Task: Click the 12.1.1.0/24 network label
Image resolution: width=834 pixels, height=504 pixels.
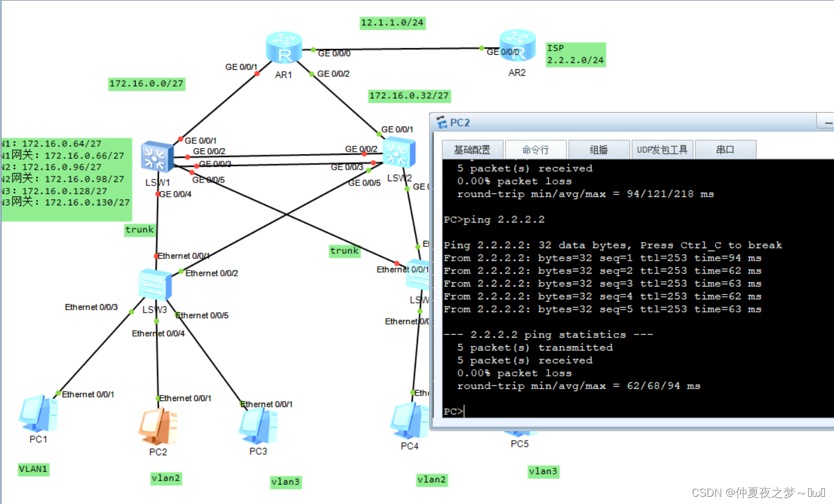Action: pos(392,23)
